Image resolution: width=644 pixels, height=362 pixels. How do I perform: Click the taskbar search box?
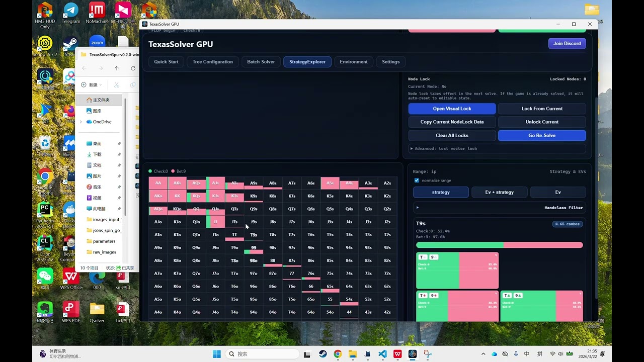pos(262,354)
